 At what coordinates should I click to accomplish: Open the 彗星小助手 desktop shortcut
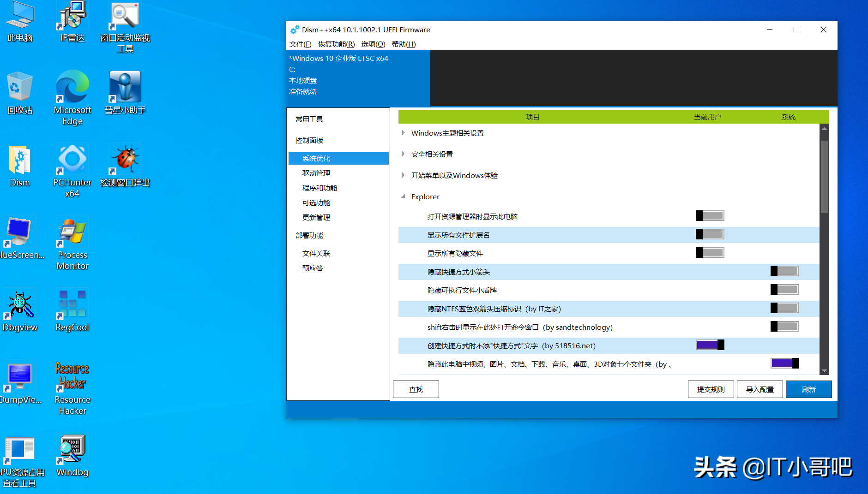click(125, 93)
